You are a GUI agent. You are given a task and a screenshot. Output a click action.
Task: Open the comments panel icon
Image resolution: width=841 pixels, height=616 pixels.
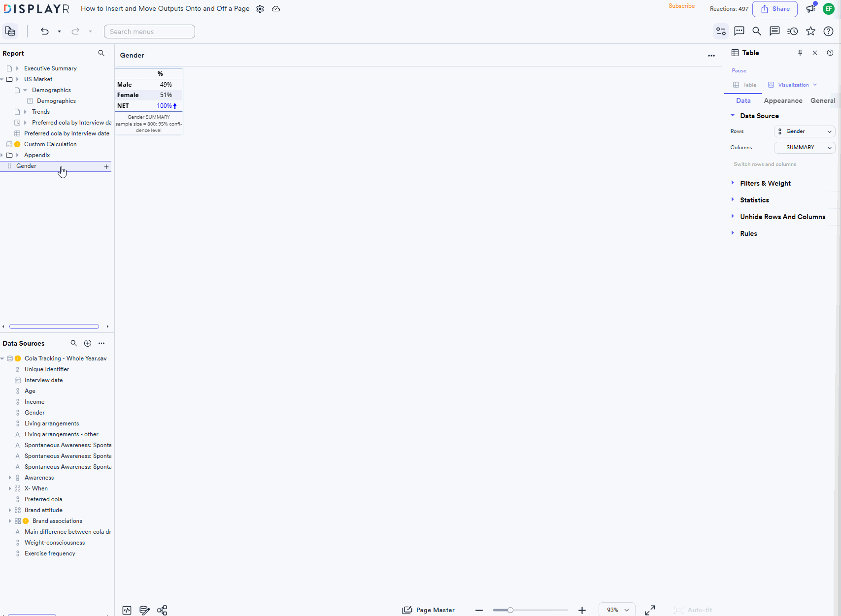(739, 31)
